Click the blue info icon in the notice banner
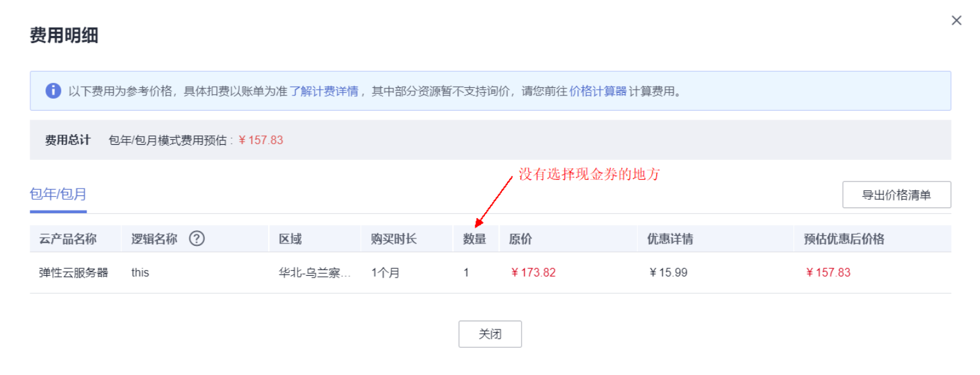980x375 pixels. tap(53, 90)
